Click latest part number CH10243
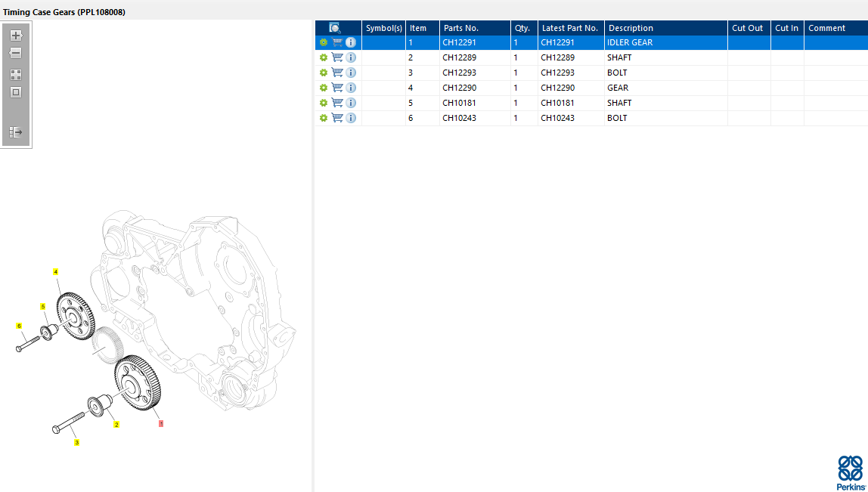This screenshot has height=492, width=868. click(558, 118)
